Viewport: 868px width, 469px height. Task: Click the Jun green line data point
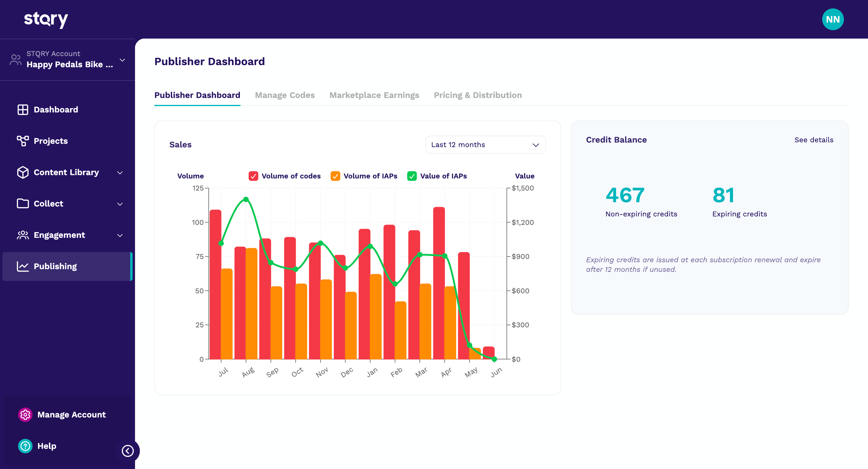pos(494,359)
